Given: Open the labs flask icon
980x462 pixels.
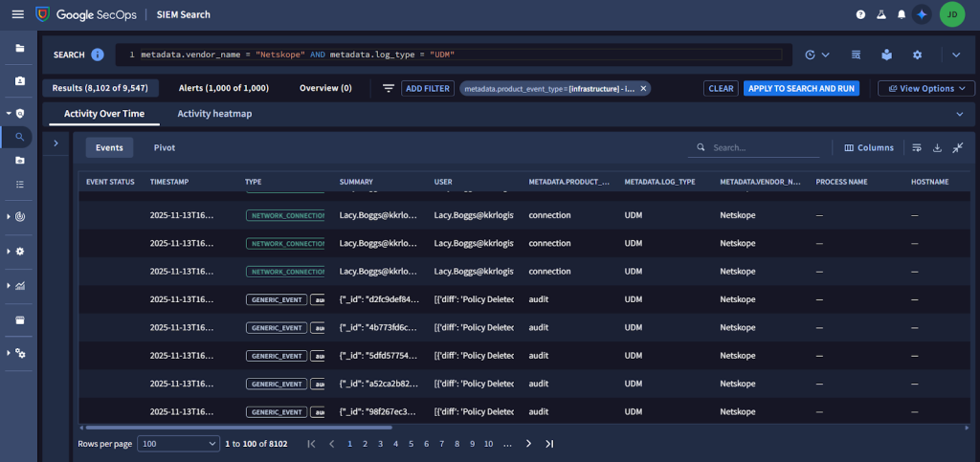Looking at the screenshot, I should tap(881, 14).
